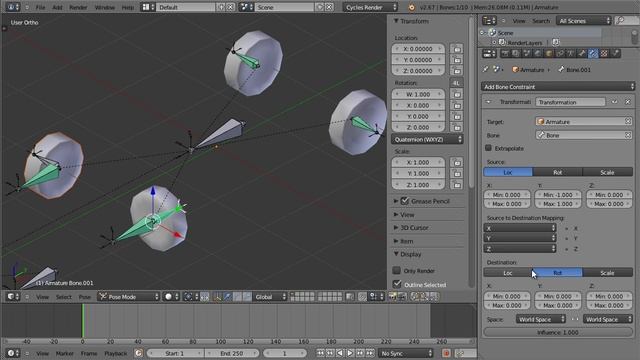This screenshot has height=360, width=640.
Task: Lock the Scale Z value
Action: click(457, 185)
